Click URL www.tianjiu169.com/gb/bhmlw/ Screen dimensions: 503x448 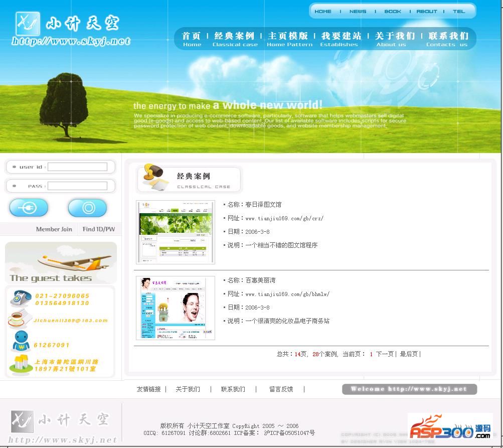coord(287,294)
